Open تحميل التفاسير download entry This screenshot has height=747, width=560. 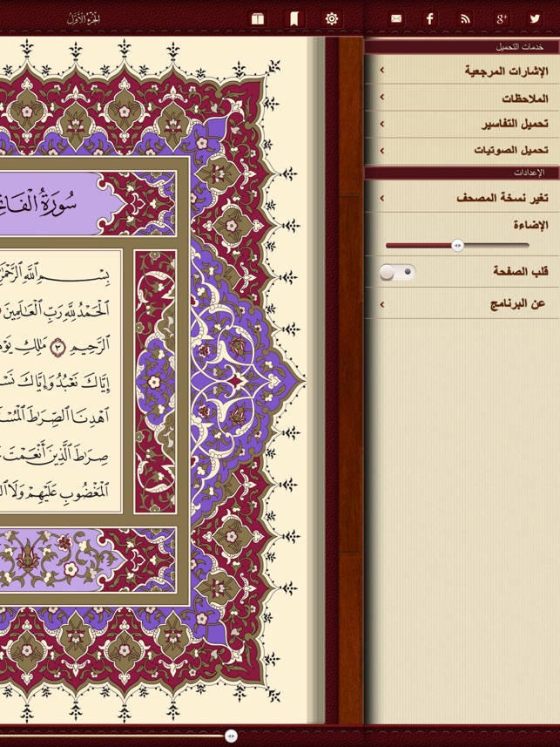click(x=462, y=125)
